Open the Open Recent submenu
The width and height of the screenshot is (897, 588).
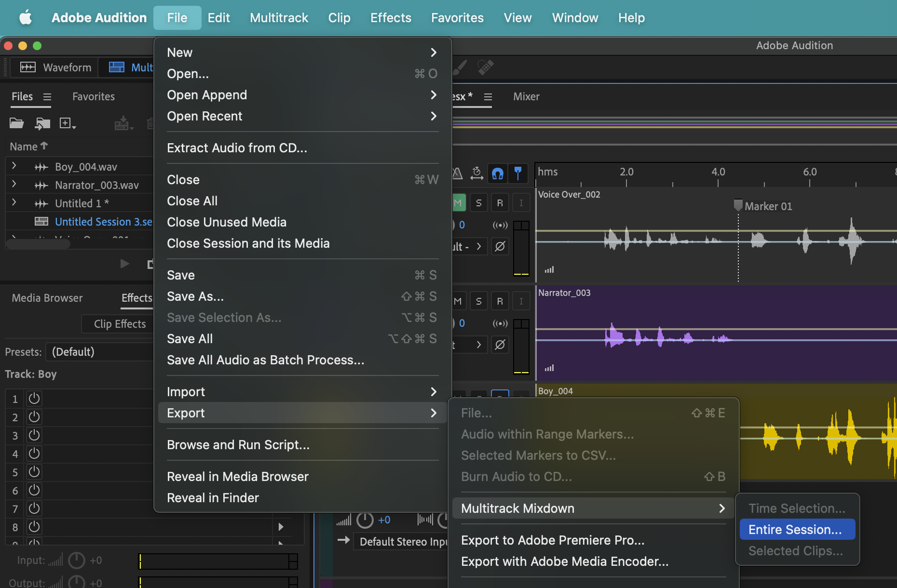(302, 116)
